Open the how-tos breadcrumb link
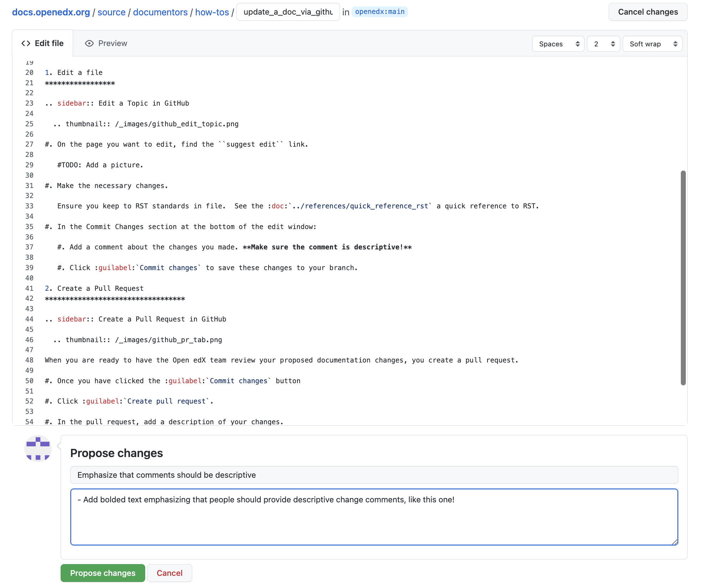 pyautogui.click(x=212, y=12)
